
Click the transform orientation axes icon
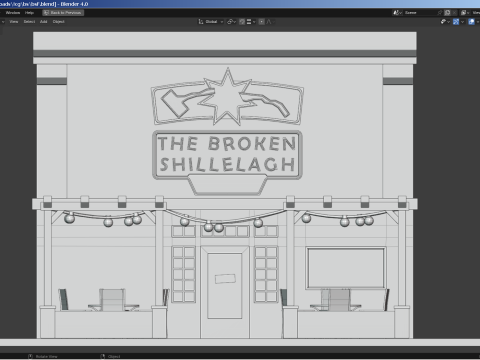point(201,22)
